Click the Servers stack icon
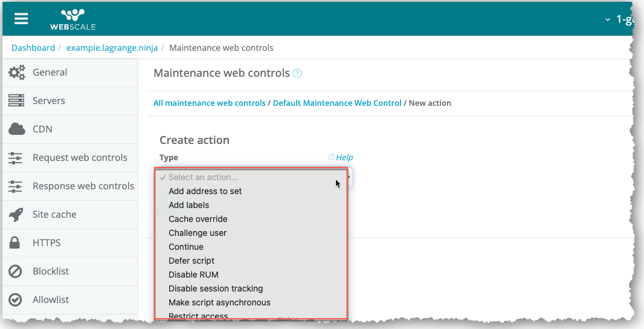This screenshot has height=329, width=644. coord(16,101)
